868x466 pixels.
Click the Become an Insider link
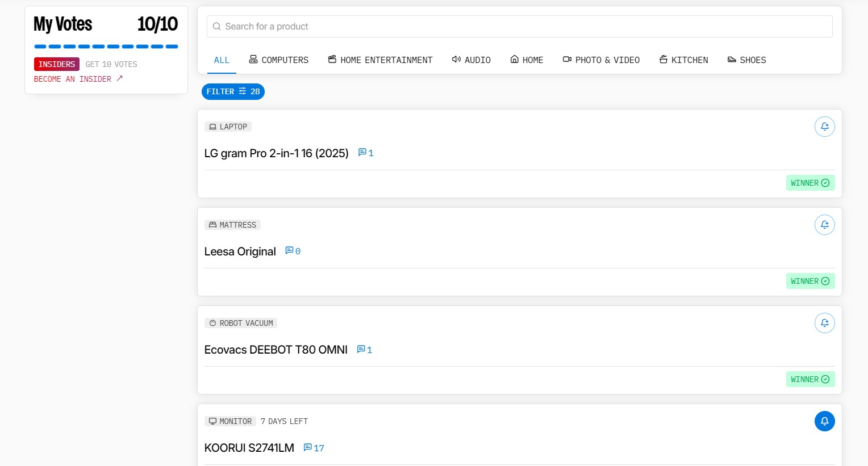[x=78, y=79]
